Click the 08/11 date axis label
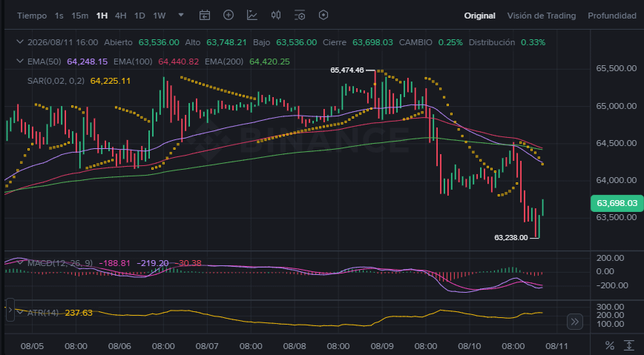The height and width of the screenshot is (355, 644). click(556, 346)
